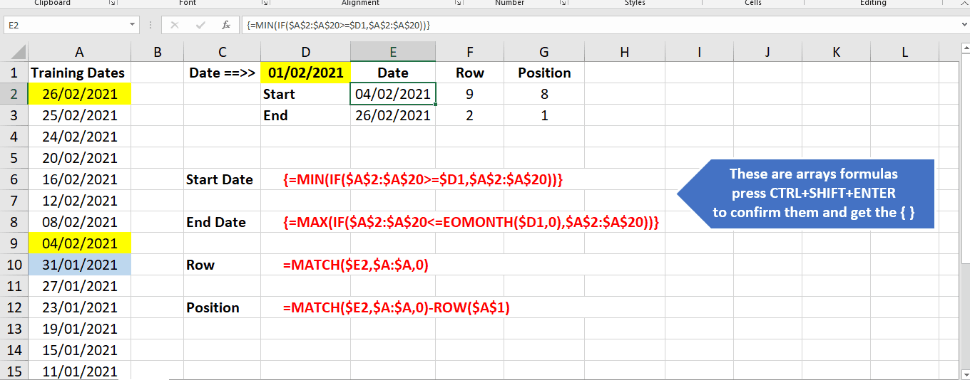Click the Enter checkmark icon in formula bar
This screenshot has width=970, height=380.
[x=200, y=25]
